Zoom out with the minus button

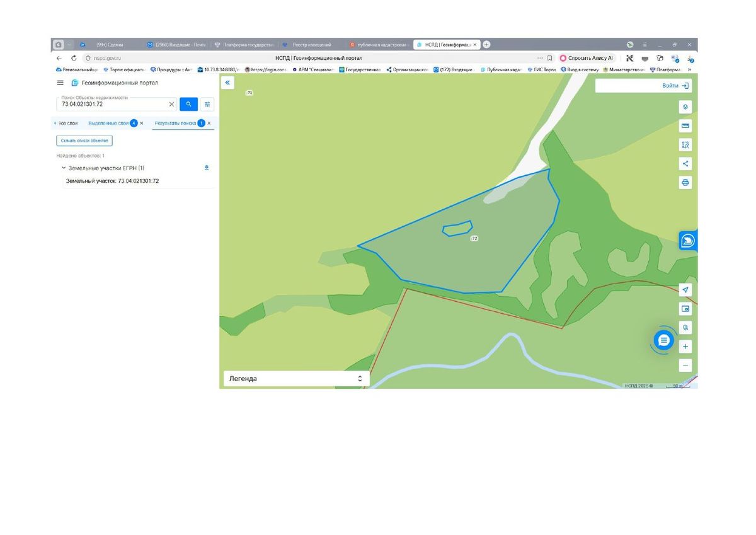685,365
